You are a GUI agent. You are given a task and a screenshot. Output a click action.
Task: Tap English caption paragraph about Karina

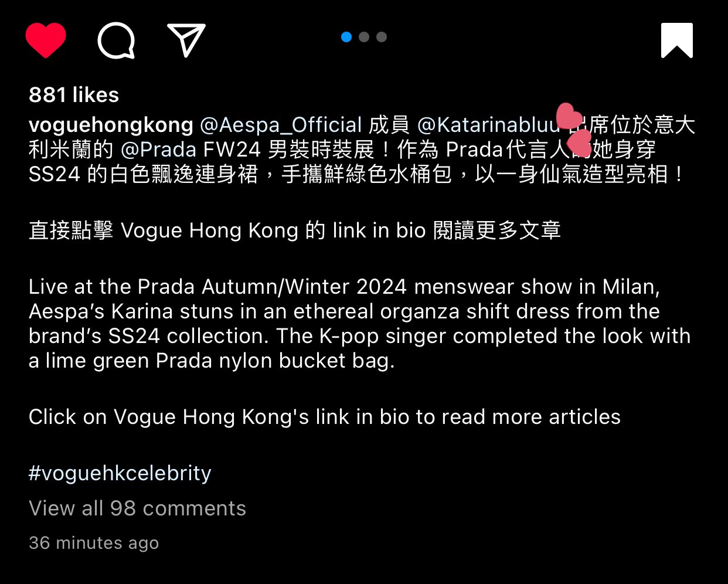tap(360, 324)
